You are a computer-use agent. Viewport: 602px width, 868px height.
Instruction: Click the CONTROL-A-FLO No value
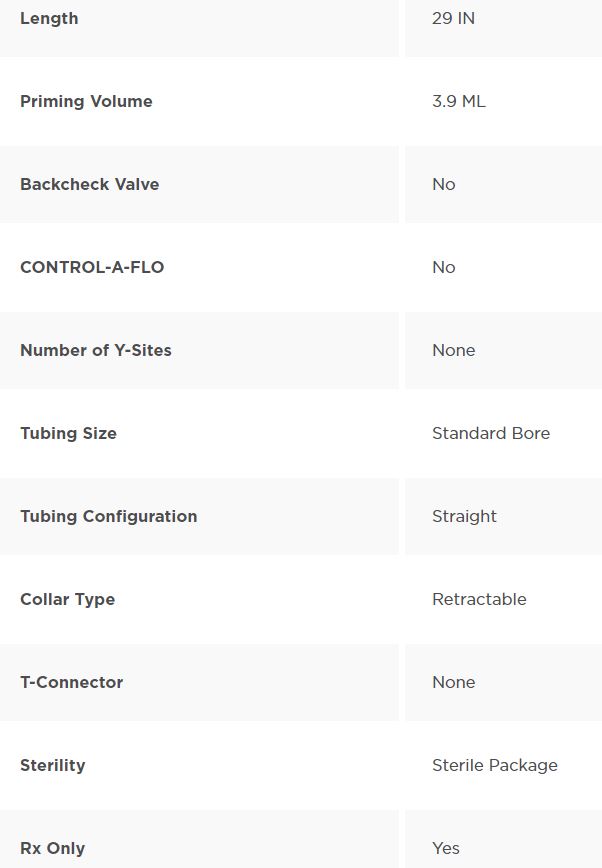444,267
